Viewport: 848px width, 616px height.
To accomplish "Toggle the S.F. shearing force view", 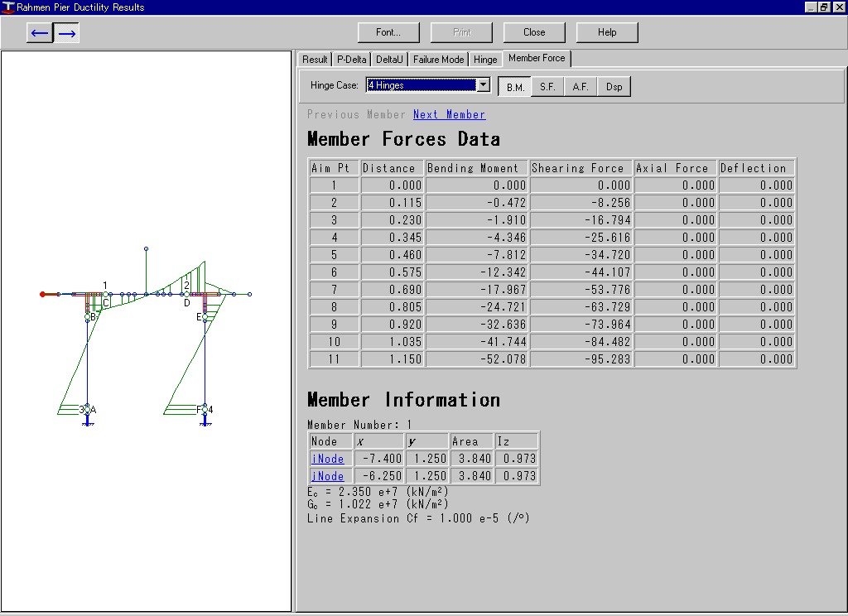I will tap(547, 87).
